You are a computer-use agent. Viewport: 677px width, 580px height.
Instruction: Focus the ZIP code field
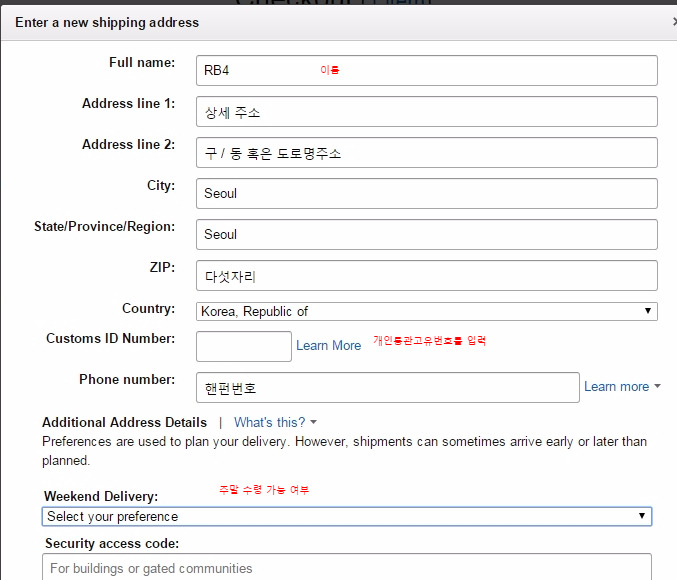[427, 275]
